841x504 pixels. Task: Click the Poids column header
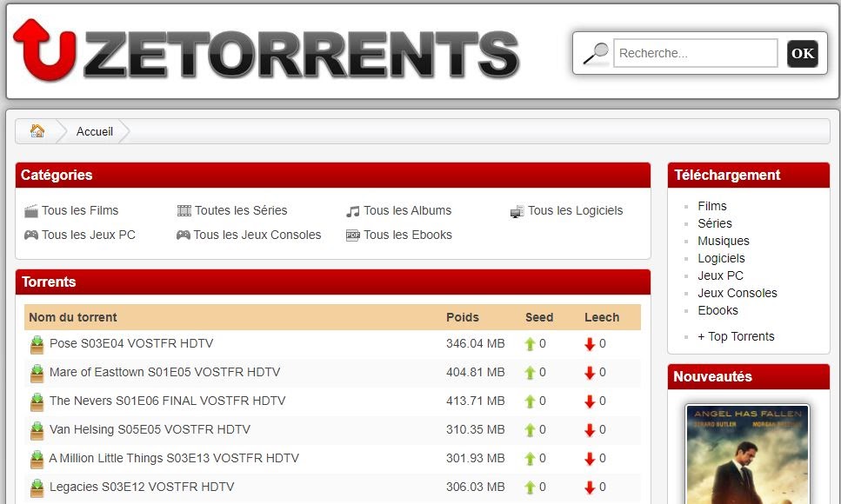click(x=463, y=317)
